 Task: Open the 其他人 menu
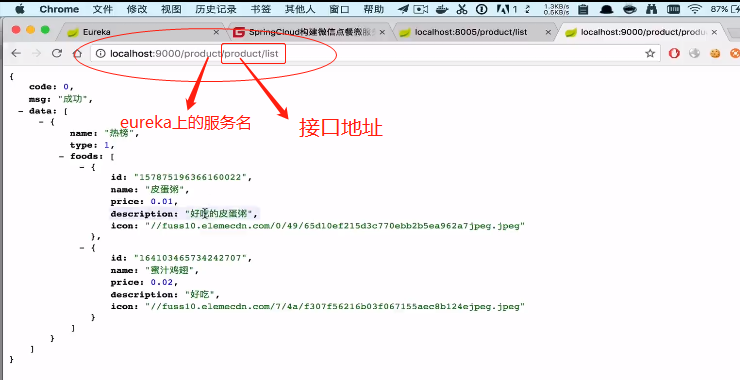(299, 8)
